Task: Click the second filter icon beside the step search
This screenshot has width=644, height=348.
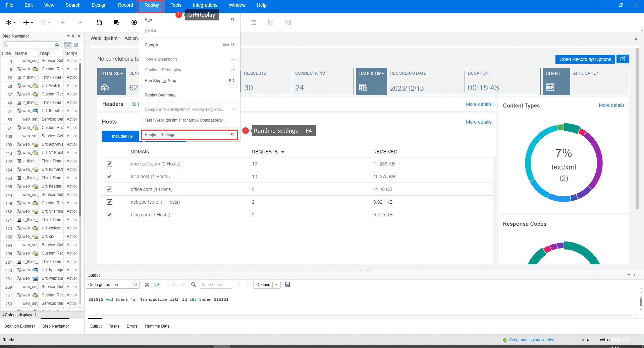Action: pyautogui.click(x=76, y=45)
